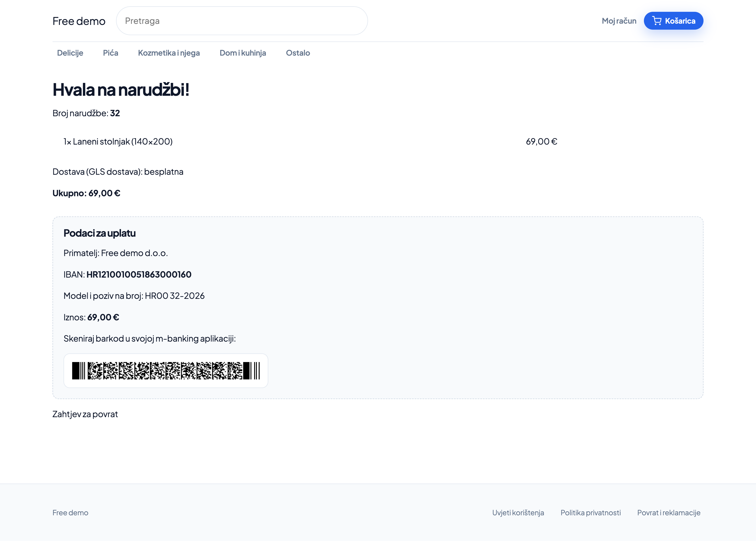The image size is (756, 541).
Task: Click the Primatelj: Free demo d.o.o. line
Action: pos(116,253)
